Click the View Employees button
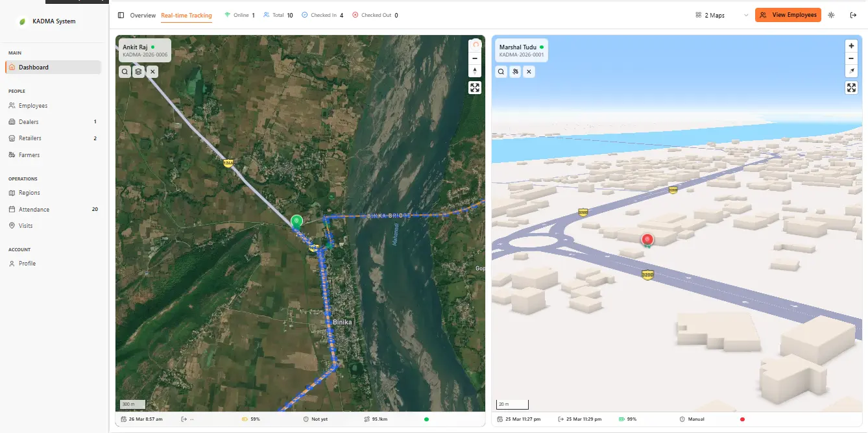The image size is (868, 433). coord(787,14)
